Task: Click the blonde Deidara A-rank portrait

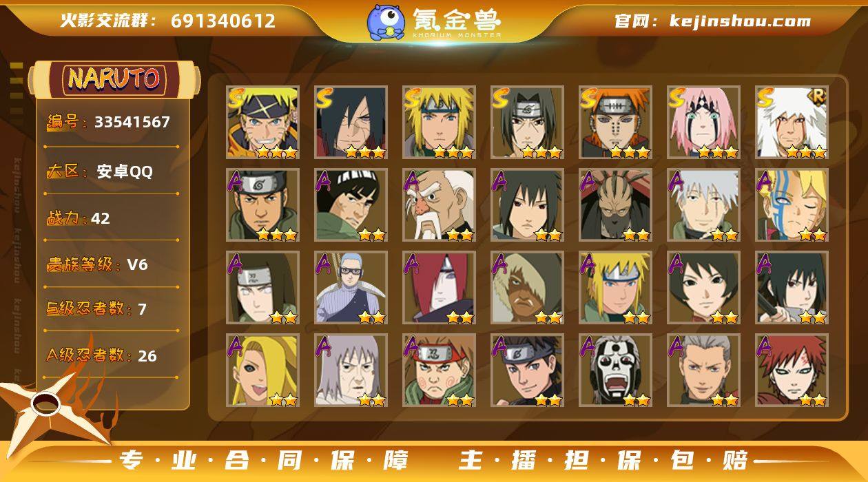Action: (262, 370)
